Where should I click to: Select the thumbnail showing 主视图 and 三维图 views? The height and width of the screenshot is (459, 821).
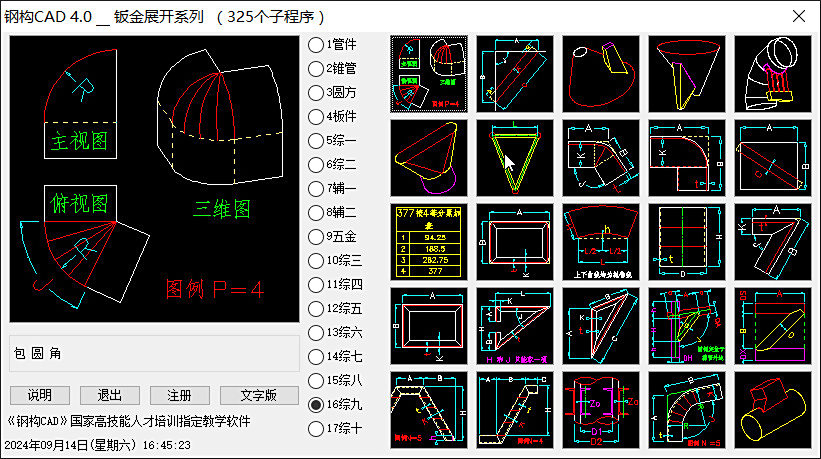coord(428,74)
